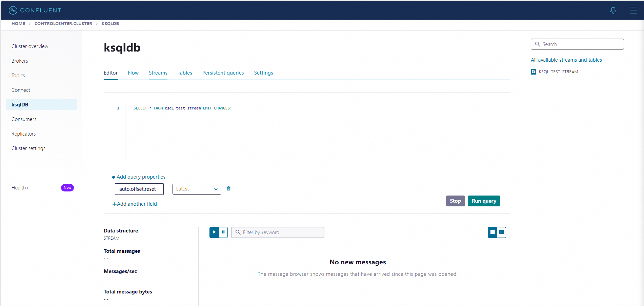Open Health+ in the sidebar
This screenshot has width=644, height=306.
pos(20,188)
